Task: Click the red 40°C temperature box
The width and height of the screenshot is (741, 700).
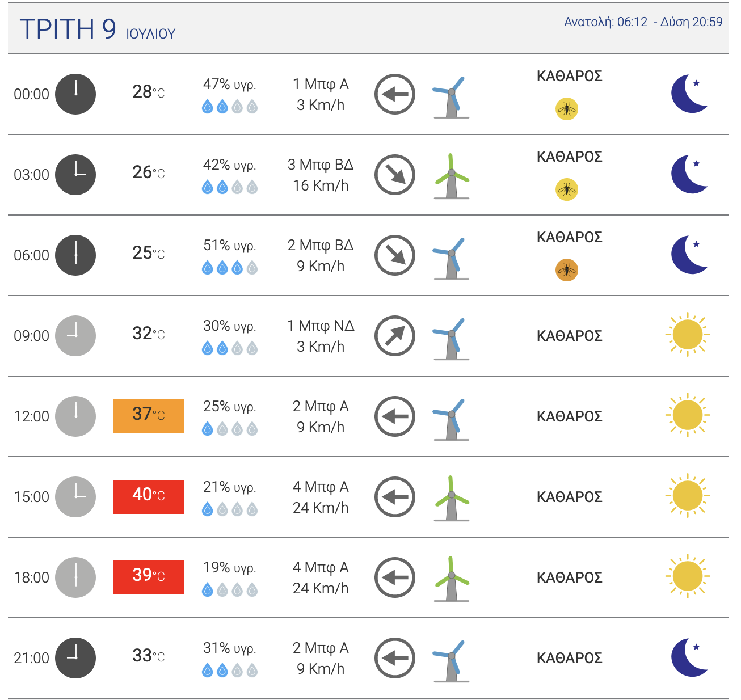Action: click(149, 497)
